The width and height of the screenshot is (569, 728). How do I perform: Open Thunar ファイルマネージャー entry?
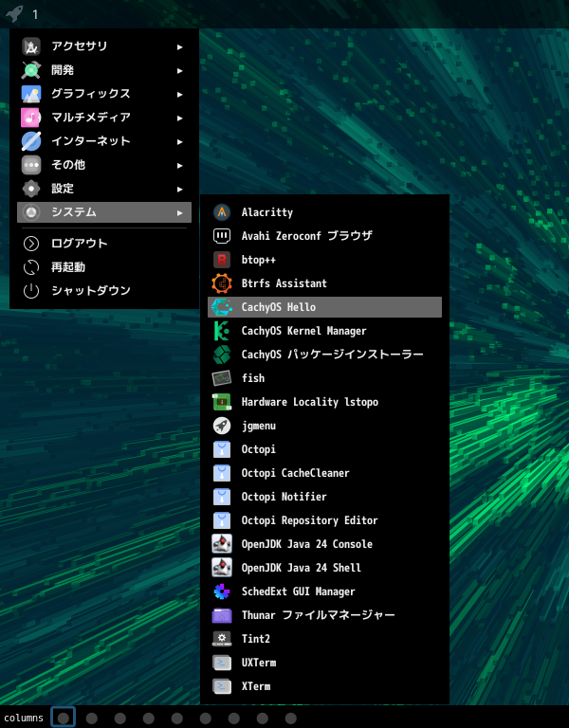(324, 615)
